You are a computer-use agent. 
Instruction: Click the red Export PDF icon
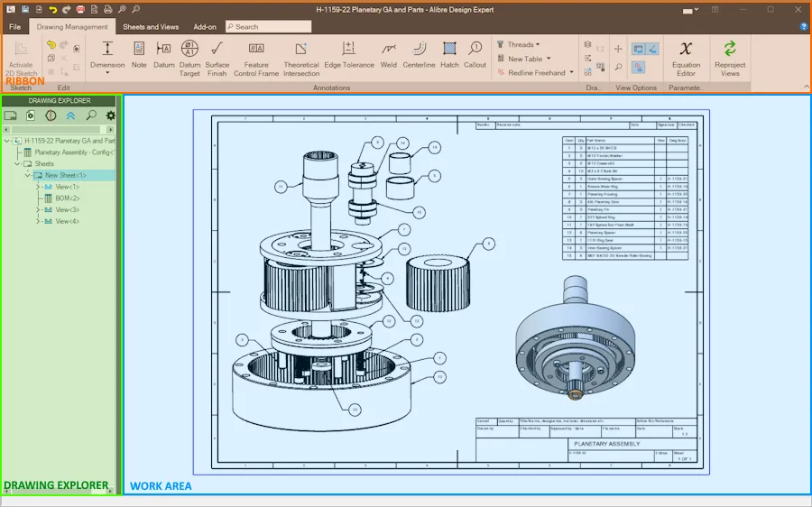[80, 9]
